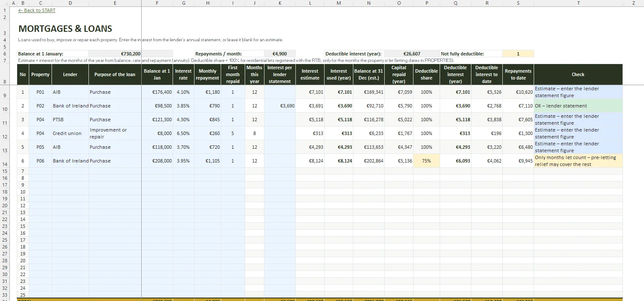
Task: Select the €9,945 repayments to date cell
Action: coord(518,161)
